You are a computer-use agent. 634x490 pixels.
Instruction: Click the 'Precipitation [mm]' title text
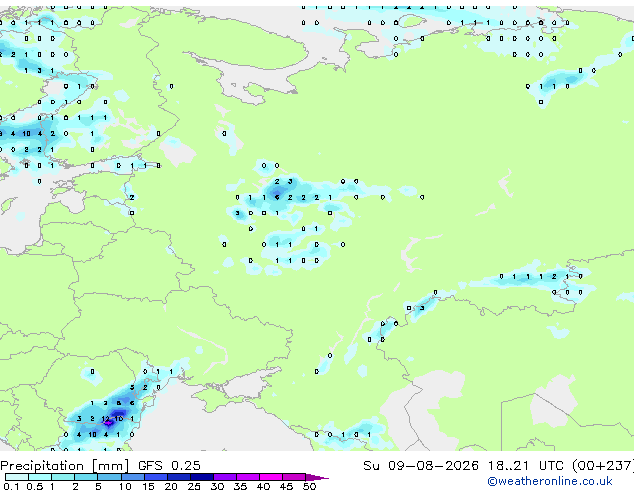(x=65, y=466)
